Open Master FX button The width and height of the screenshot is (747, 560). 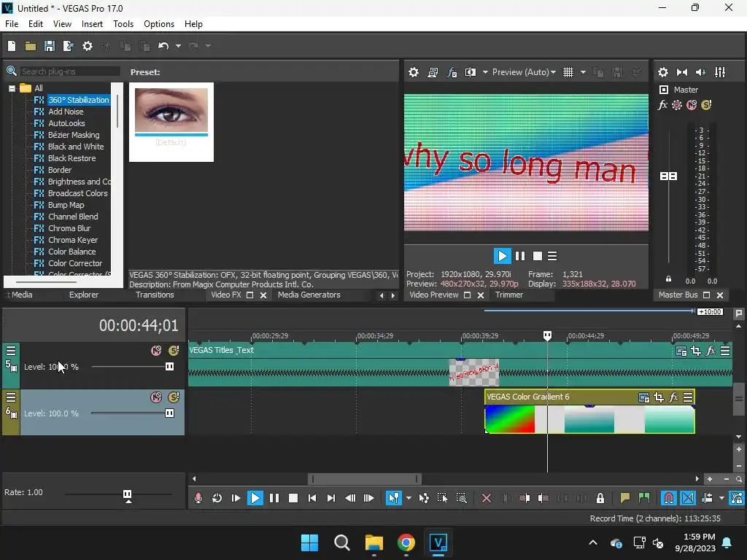point(662,105)
